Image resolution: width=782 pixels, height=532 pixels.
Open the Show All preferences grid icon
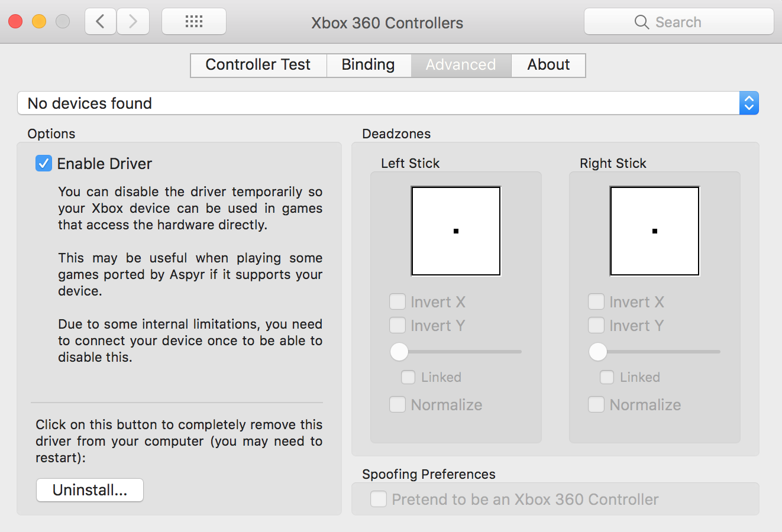(x=193, y=21)
